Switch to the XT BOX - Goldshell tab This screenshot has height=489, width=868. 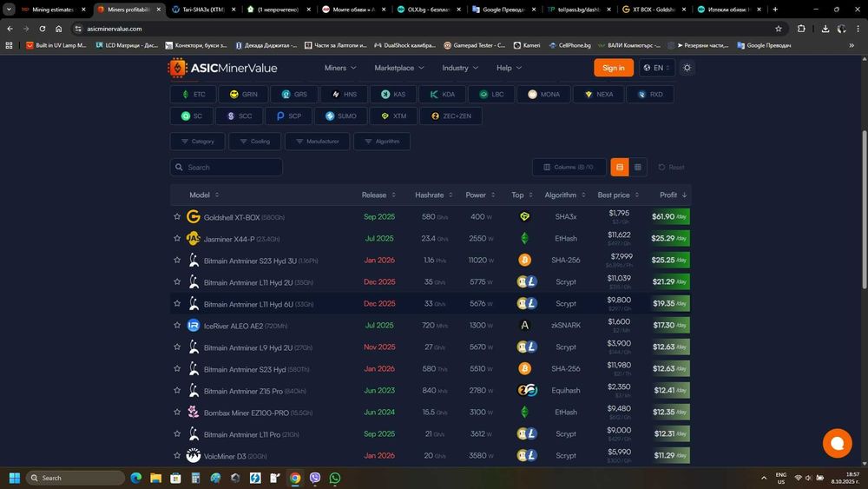tap(654, 10)
